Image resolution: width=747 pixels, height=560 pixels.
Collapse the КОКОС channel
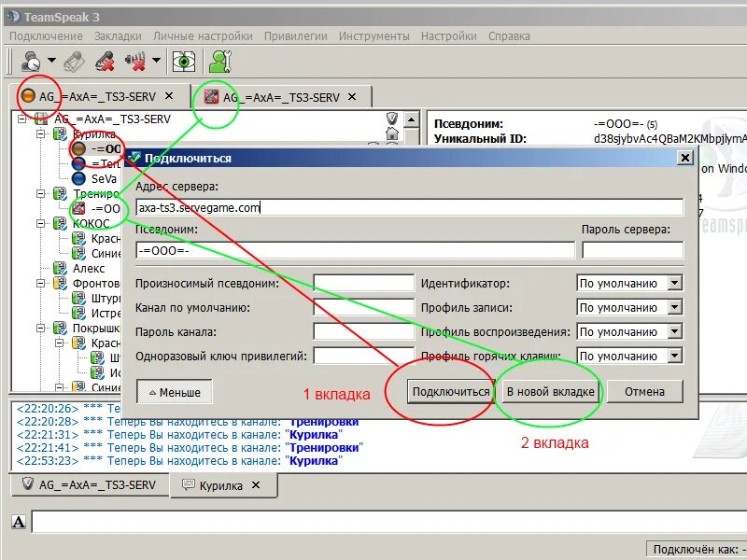tap(41, 223)
